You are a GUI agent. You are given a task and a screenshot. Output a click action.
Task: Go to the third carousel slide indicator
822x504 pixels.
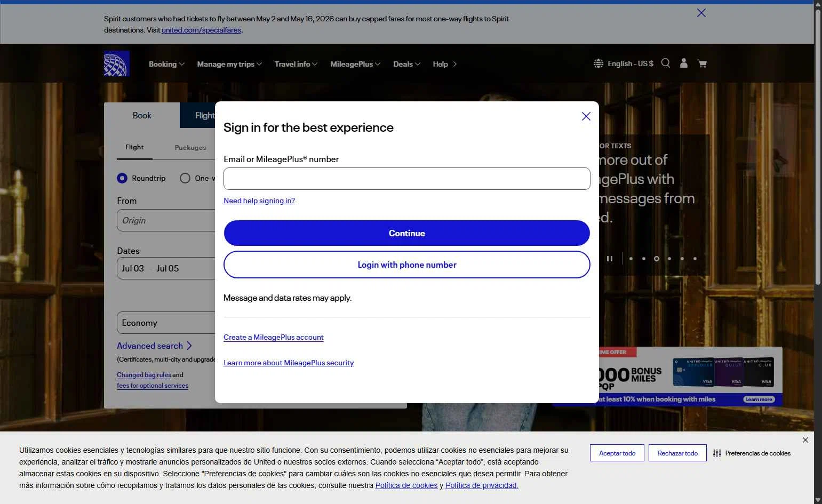657,259
